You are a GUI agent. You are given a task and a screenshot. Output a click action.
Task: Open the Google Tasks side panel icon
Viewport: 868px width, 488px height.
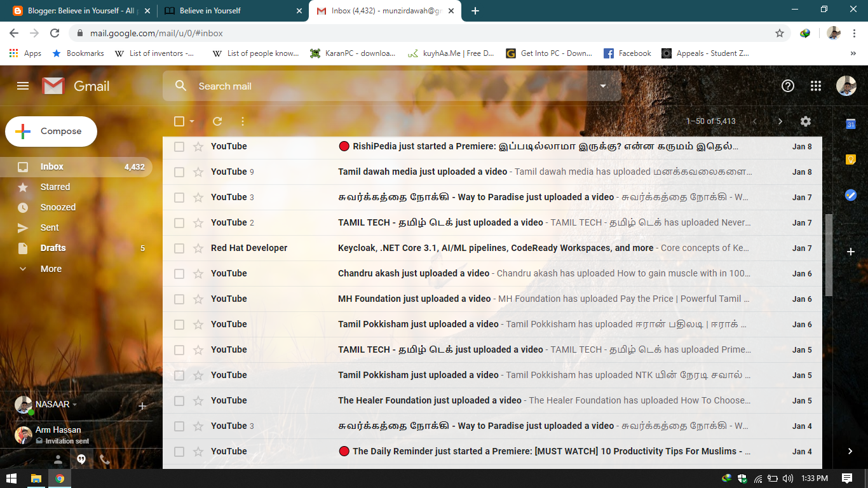851,195
